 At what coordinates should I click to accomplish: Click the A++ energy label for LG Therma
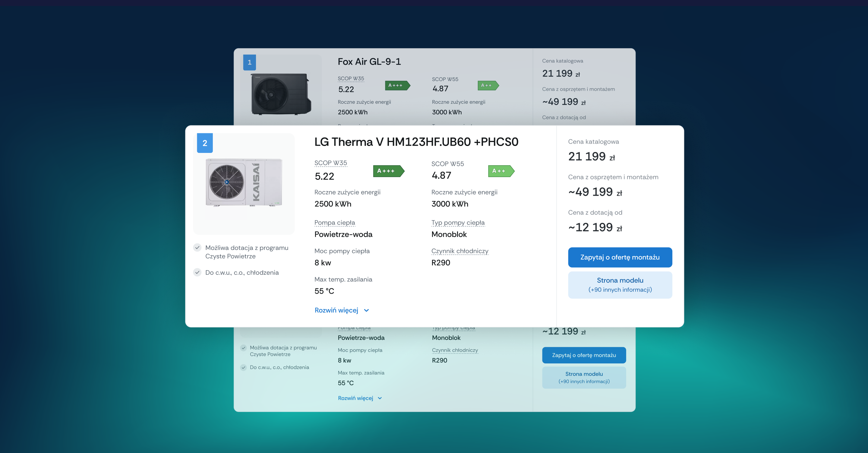pyautogui.click(x=501, y=171)
